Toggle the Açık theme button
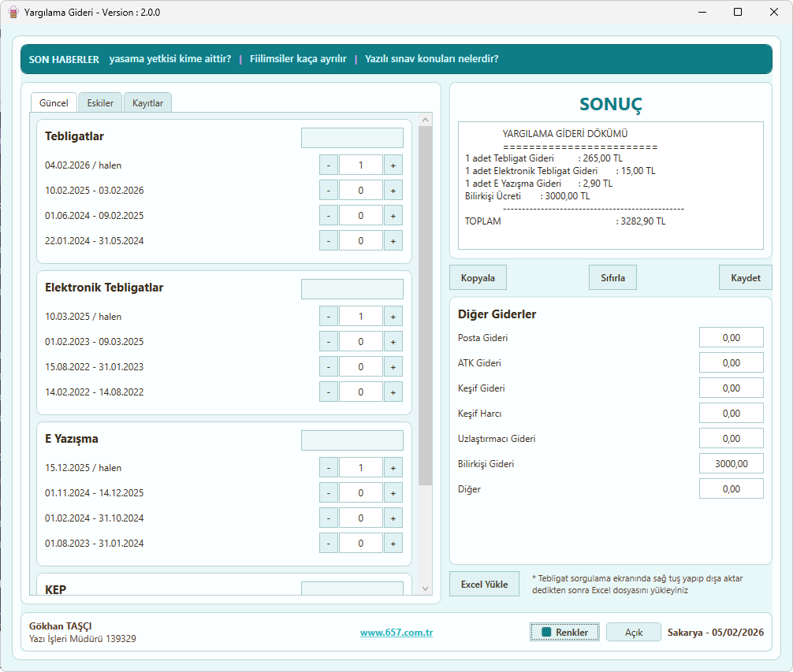 tap(633, 632)
